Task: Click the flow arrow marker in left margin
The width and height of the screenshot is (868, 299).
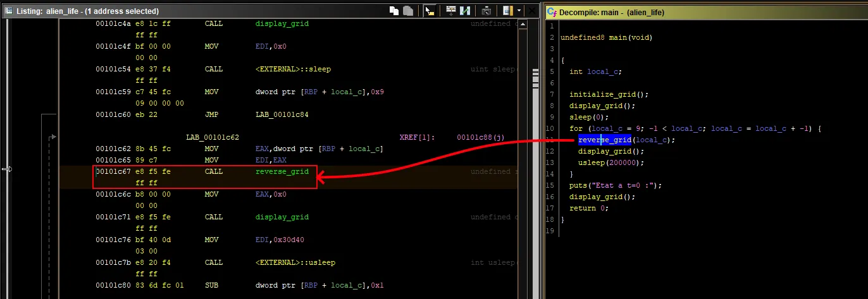Action: 8,169
